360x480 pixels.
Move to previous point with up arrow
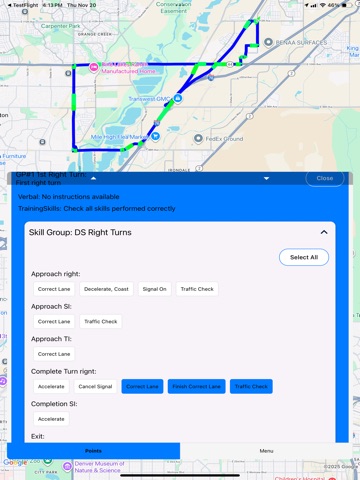[93, 178]
